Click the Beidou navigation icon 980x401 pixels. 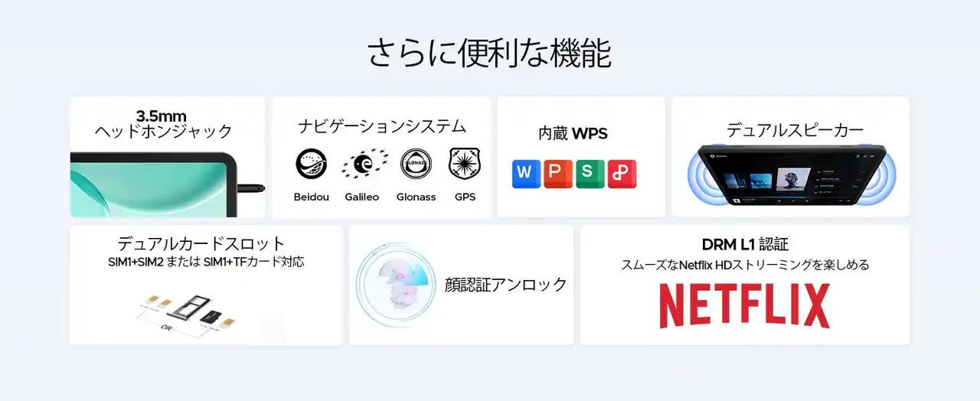click(311, 164)
